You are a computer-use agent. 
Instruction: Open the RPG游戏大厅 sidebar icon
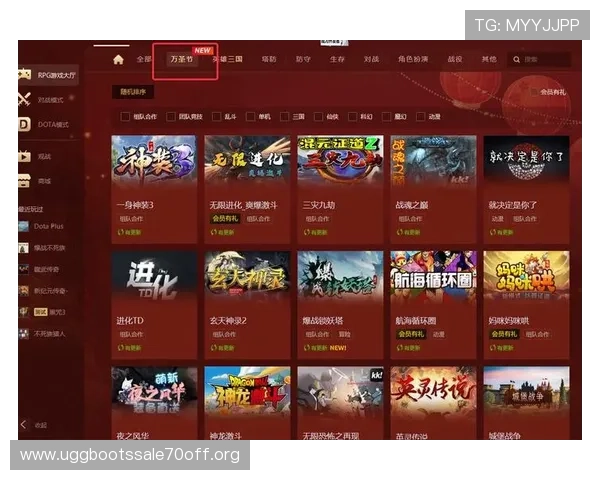point(25,75)
